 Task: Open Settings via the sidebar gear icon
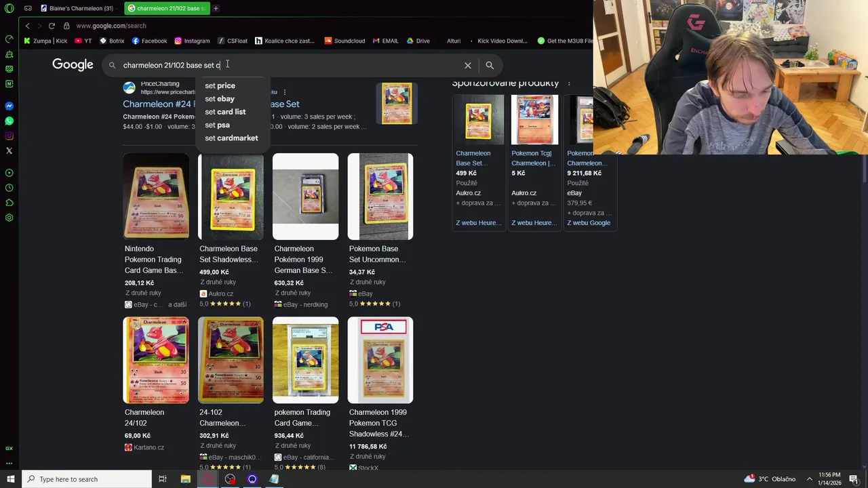click(9, 218)
